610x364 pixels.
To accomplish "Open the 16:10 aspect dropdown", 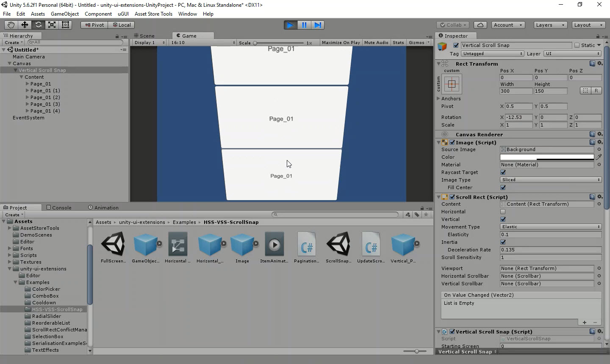I will coord(203,42).
